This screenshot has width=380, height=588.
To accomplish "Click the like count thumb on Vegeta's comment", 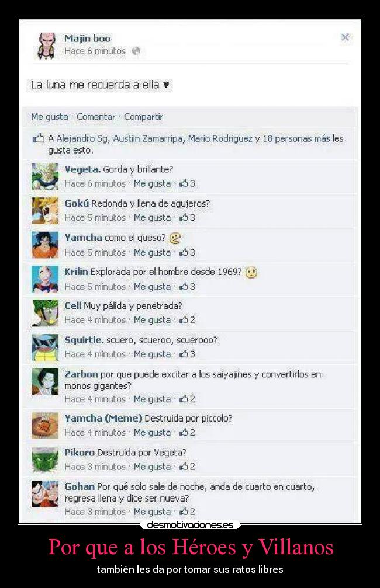I will [x=184, y=183].
